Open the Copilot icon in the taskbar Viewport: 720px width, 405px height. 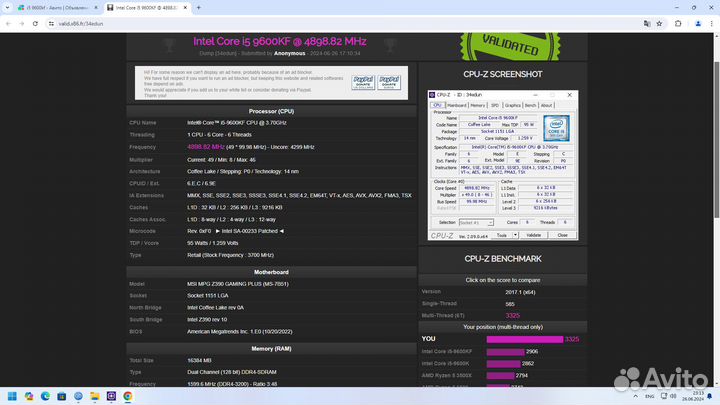[x=29, y=396]
